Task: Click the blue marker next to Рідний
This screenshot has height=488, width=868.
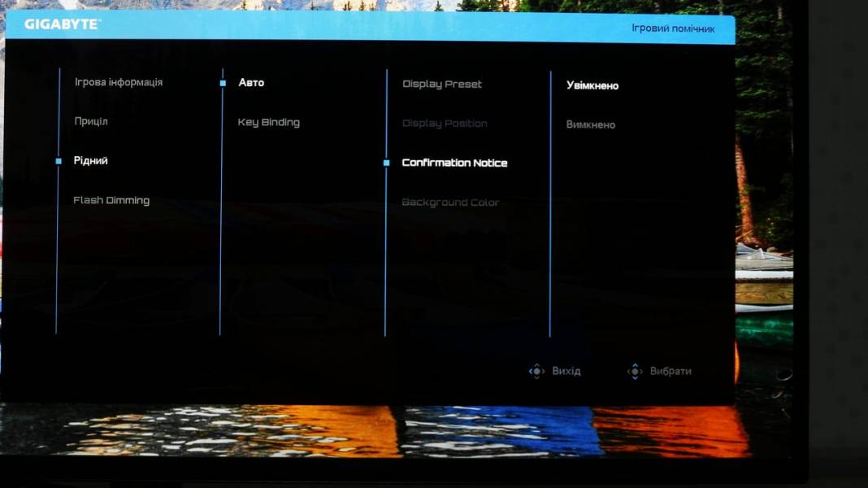Action: pyautogui.click(x=59, y=161)
